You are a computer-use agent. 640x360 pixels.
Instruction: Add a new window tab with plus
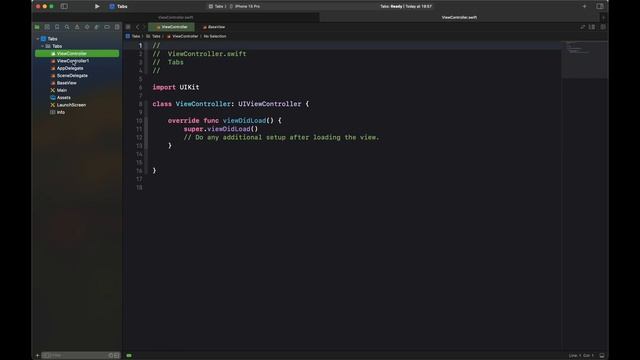(x=603, y=18)
